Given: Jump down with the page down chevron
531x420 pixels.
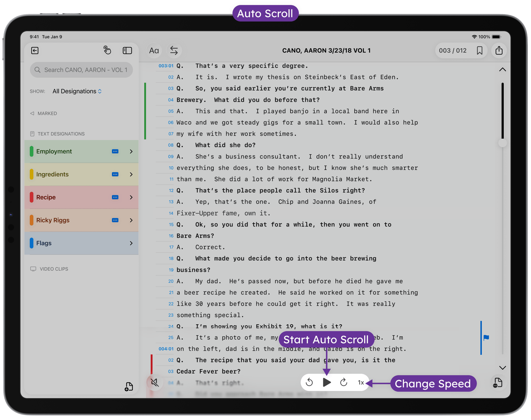Looking at the screenshot, I should pos(503,368).
